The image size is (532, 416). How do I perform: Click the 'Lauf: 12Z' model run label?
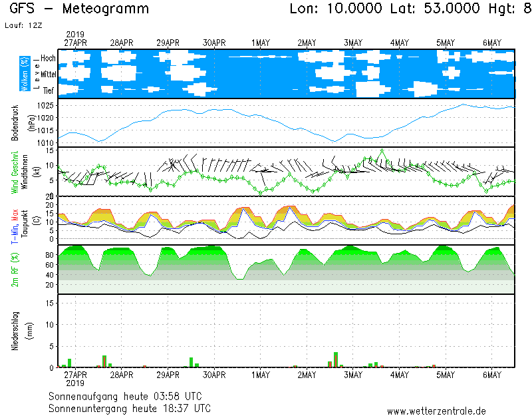(x=23, y=25)
